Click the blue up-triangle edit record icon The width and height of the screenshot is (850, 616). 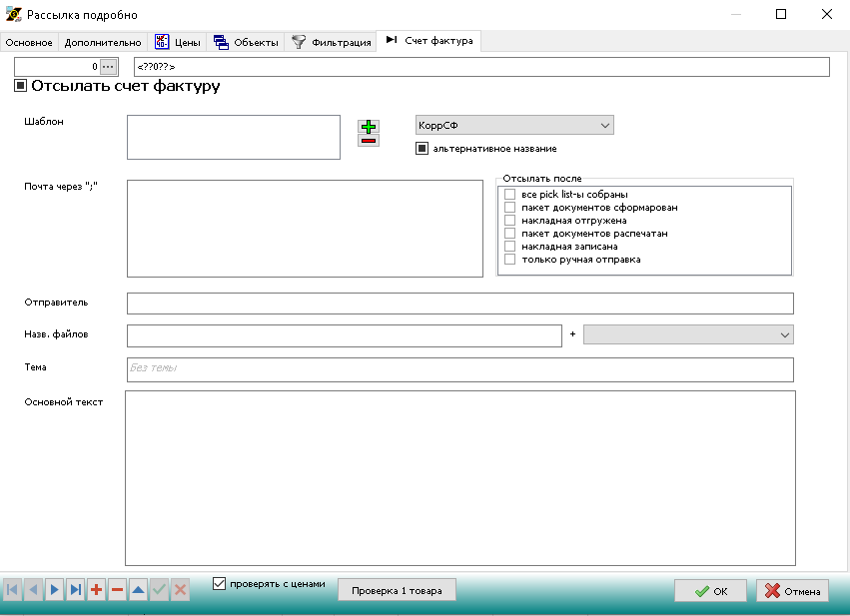click(x=138, y=590)
